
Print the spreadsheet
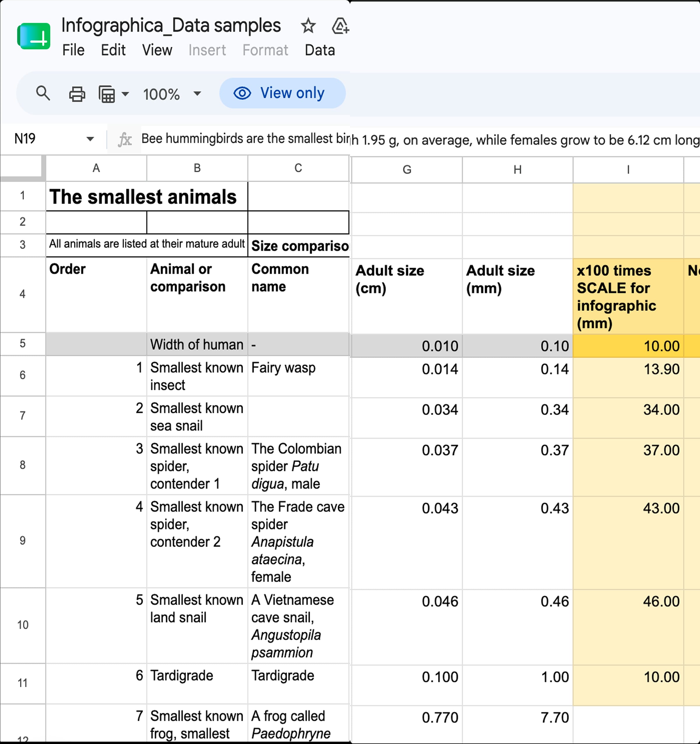click(x=77, y=94)
